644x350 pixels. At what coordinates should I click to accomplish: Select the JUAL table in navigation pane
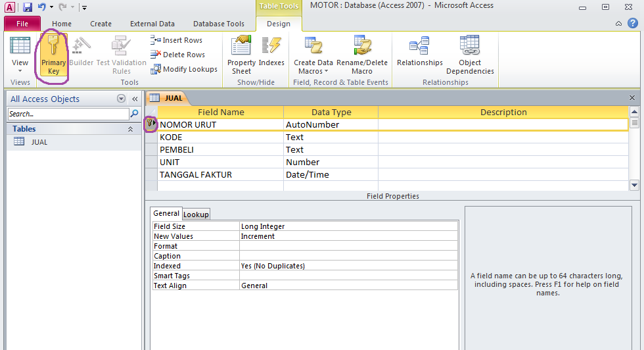coord(74,142)
